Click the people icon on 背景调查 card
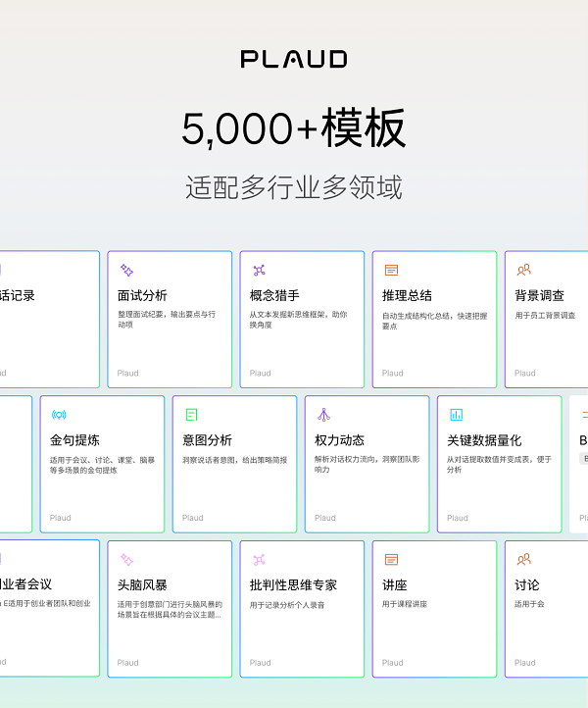 pos(524,270)
